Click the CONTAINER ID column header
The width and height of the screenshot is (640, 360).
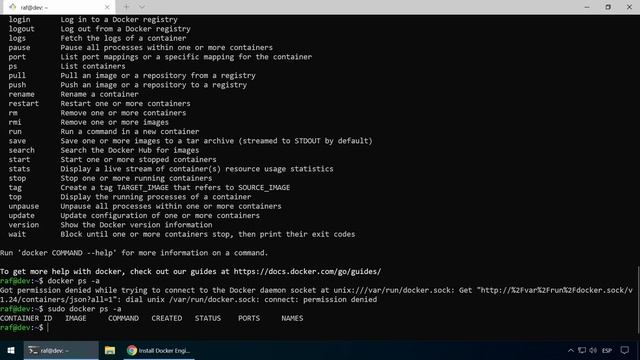pyautogui.click(x=26, y=318)
